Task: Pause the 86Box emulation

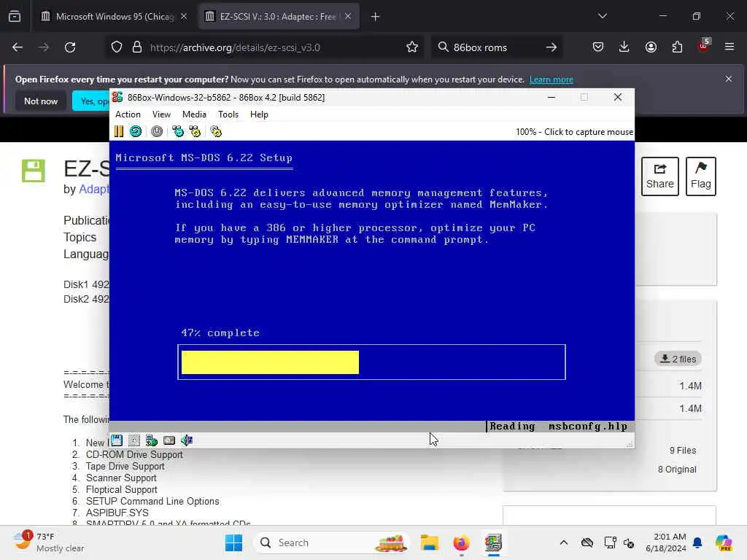Action: click(x=119, y=131)
